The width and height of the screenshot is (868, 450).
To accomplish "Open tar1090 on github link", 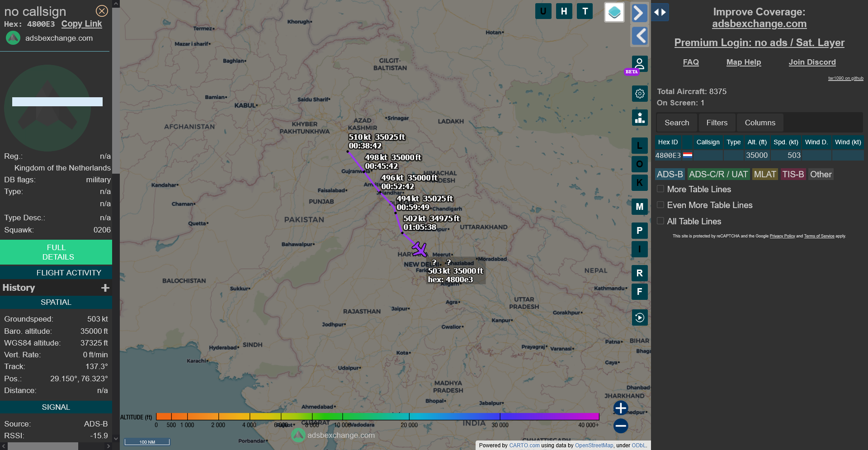I will tap(845, 78).
